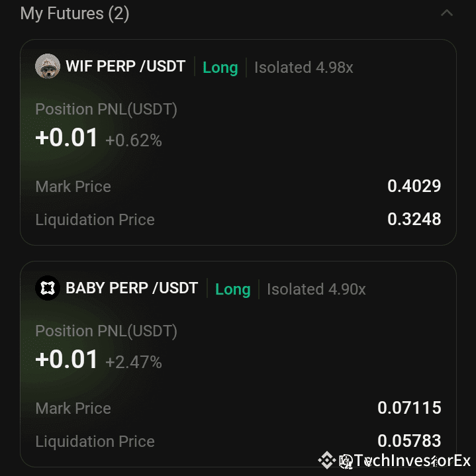Click Isolated 4.90x leverage text
The height and width of the screenshot is (476, 476).
click(x=316, y=289)
